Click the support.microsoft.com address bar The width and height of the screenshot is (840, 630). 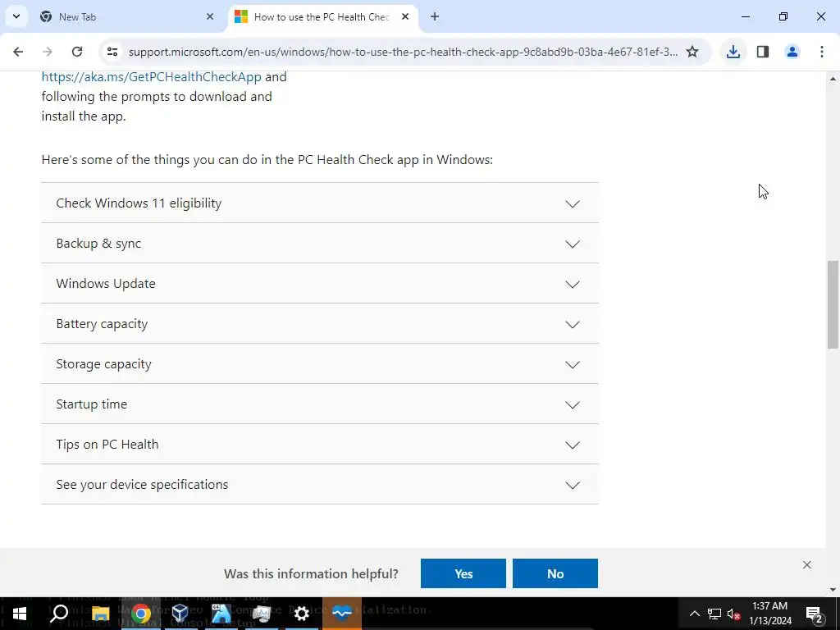pos(403,52)
